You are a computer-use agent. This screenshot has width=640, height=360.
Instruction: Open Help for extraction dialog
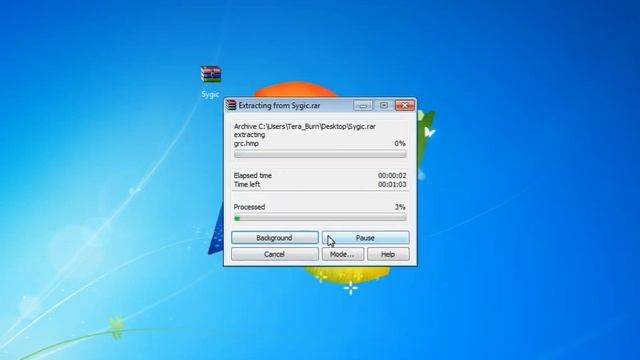coord(388,254)
